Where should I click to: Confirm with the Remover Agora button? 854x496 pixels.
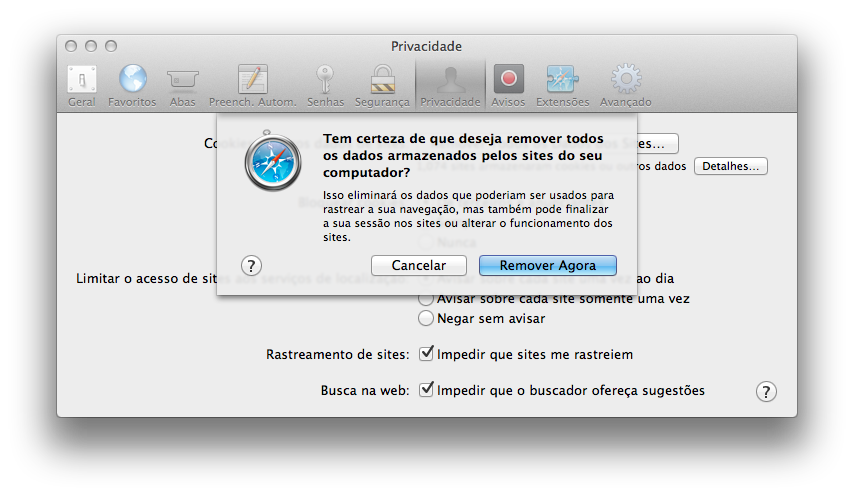click(x=547, y=266)
